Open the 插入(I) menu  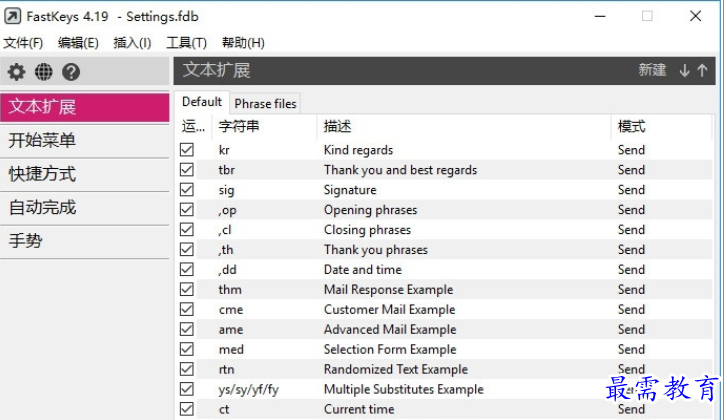pyautogui.click(x=132, y=43)
